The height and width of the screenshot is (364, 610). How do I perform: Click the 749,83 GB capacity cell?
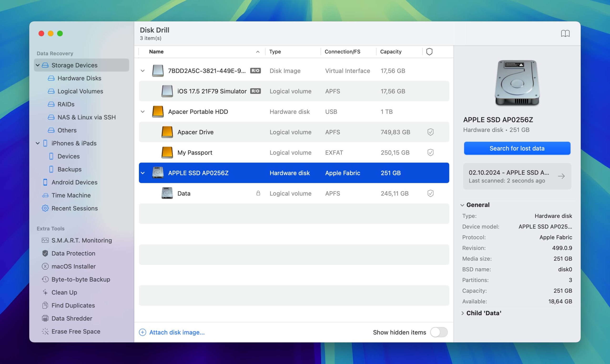395,132
